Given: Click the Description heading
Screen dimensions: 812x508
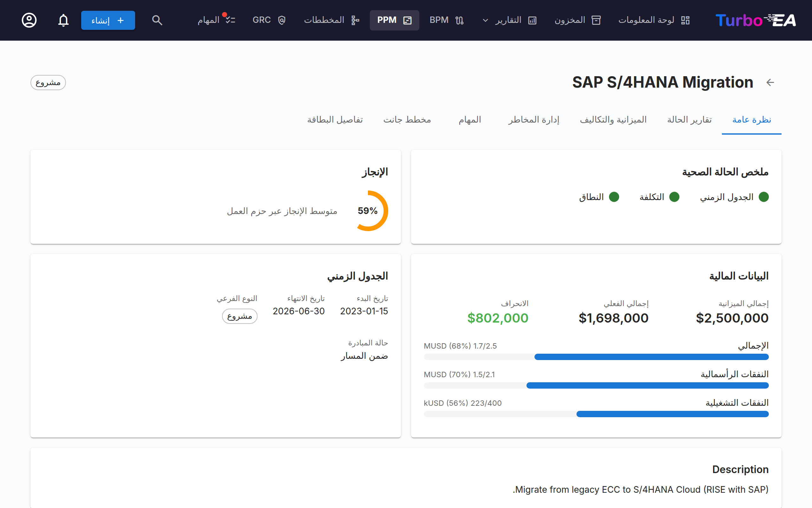Looking at the screenshot, I should tap(740, 469).
